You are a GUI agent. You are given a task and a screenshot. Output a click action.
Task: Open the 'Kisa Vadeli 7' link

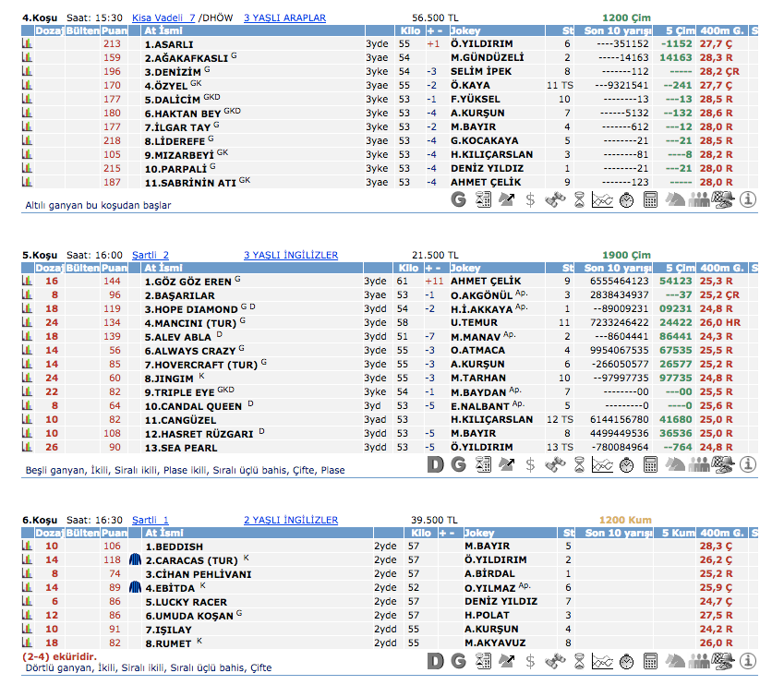coord(163,18)
